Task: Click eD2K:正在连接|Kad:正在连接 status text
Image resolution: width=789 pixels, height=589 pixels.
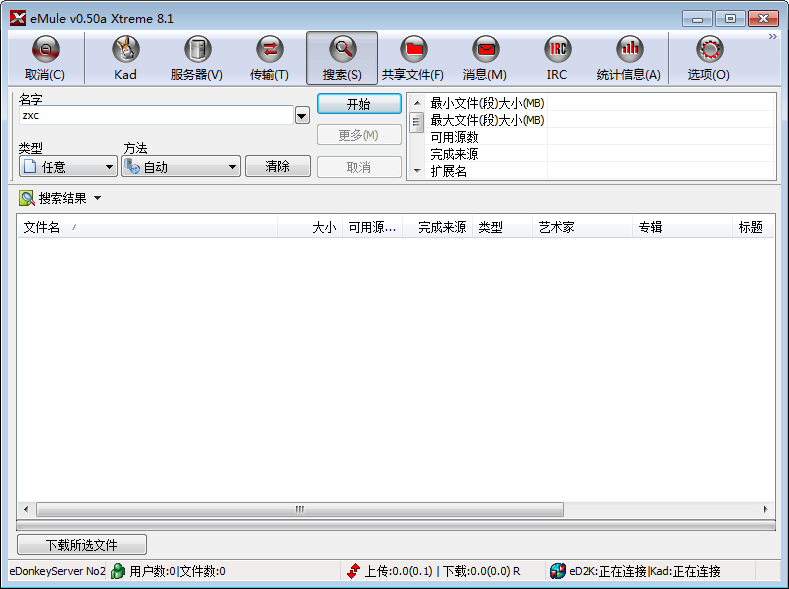Action: 645,571
